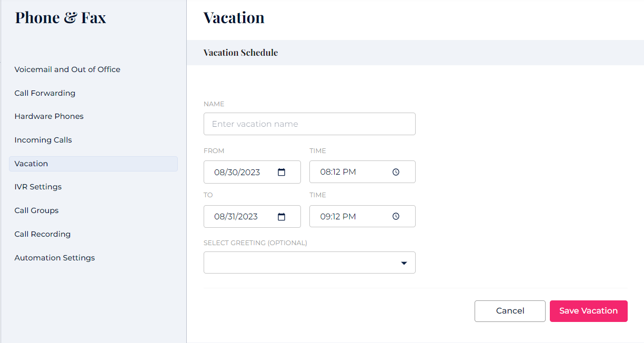Open Voicemail and Out of Office settings

tap(67, 69)
